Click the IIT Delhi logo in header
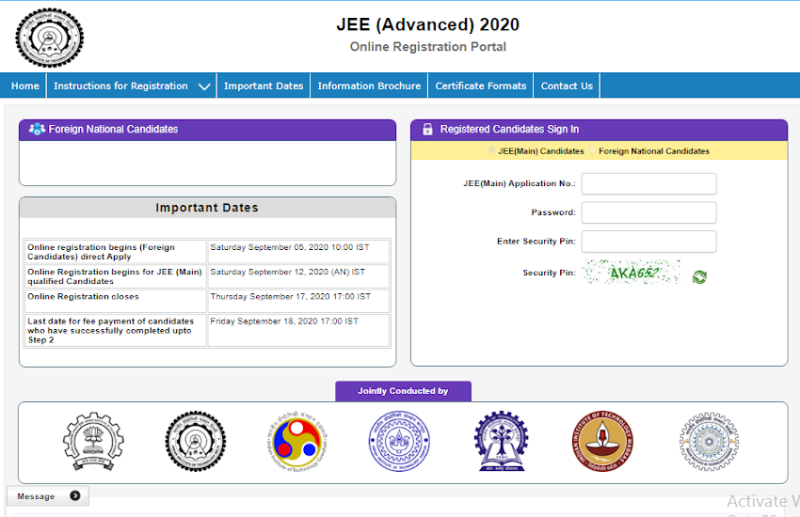Viewport: 800px width, 517px height. [x=49, y=37]
